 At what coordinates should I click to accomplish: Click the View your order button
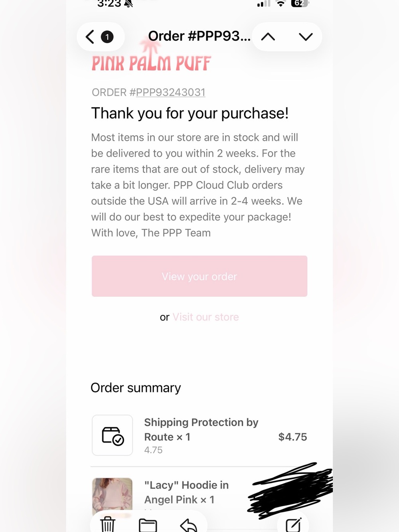(x=199, y=276)
